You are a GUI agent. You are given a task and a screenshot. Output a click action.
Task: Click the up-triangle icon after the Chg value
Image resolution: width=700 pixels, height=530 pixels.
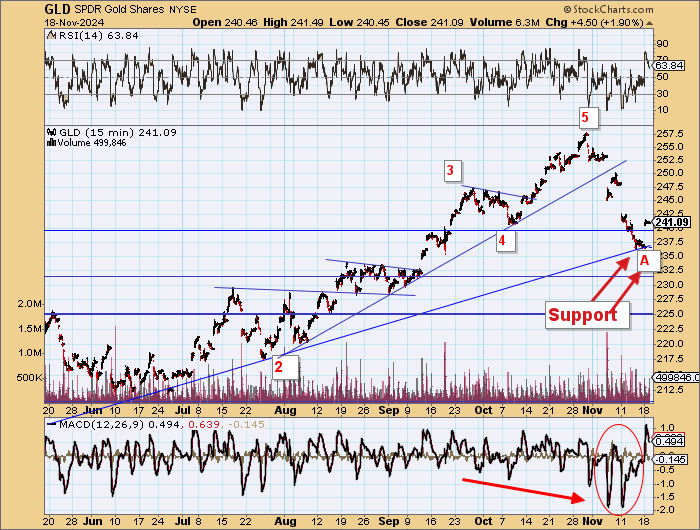pos(649,23)
